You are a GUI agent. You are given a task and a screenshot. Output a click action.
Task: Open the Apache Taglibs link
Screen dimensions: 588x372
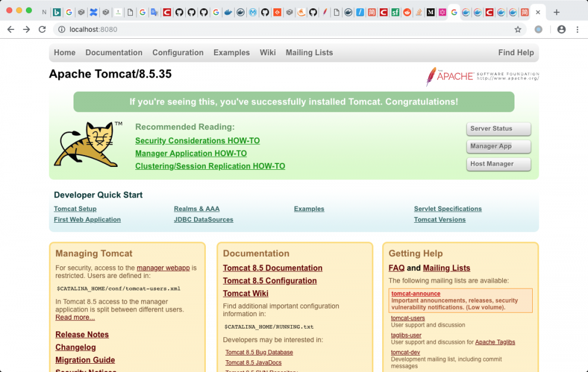coord(495,342)
